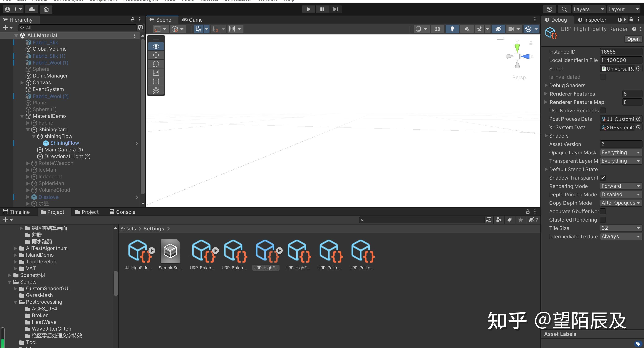Open the Rendering Mode dropdown showing Forward
The width and height of the screenshot is (644, 348).
tap(621, 186)
